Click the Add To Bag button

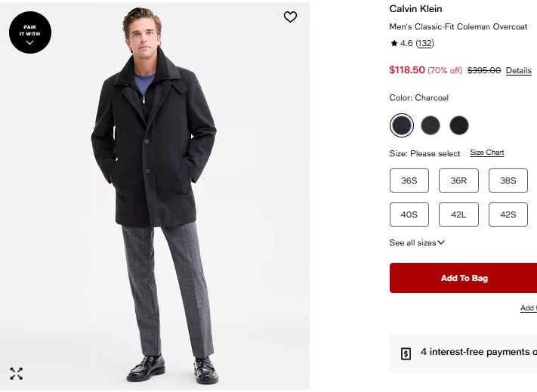pos(464,278)
